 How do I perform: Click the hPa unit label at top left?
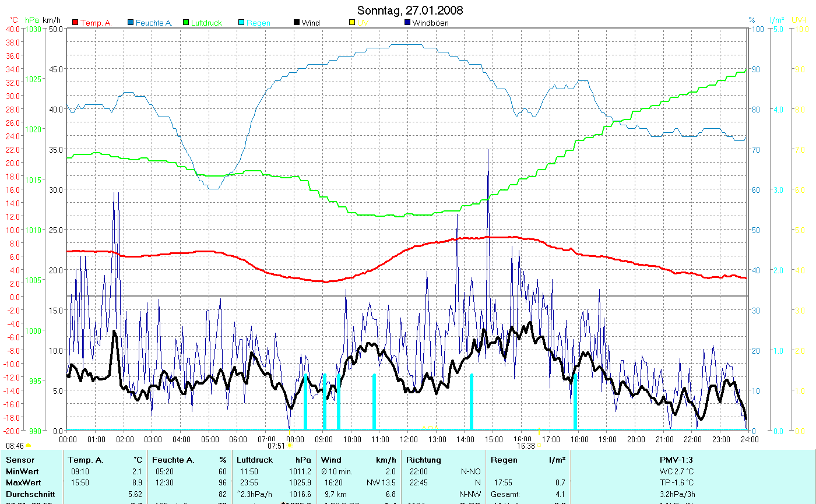[x=32, y=20]
